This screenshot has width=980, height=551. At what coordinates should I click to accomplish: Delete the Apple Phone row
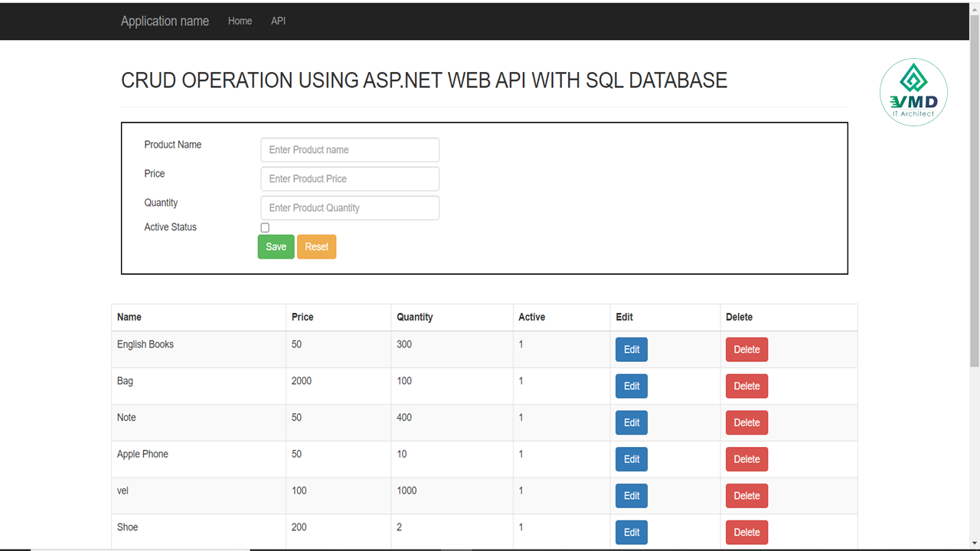pos(746,459)
